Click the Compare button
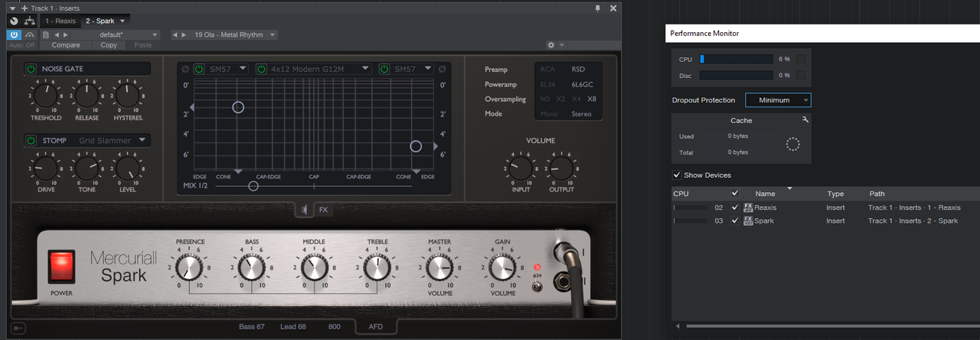980x340 pixels. pyautogui.click(x=66, y=45)
